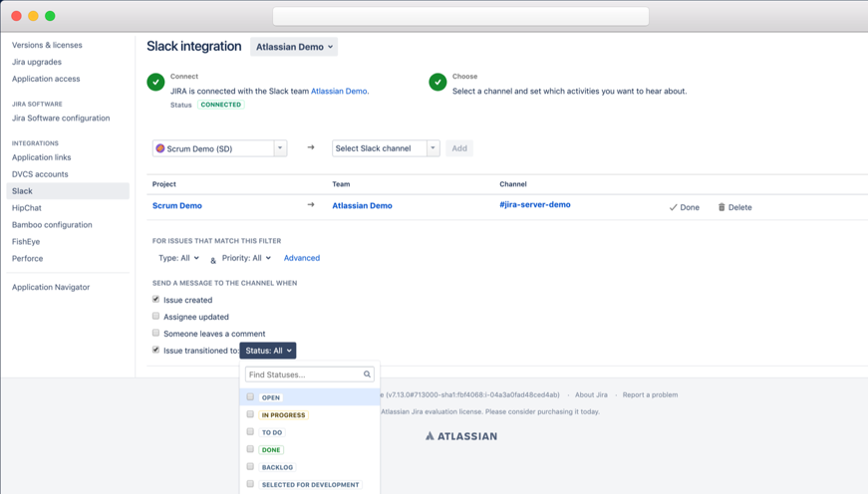
Task: Click the Project column header
Action: 163,184
